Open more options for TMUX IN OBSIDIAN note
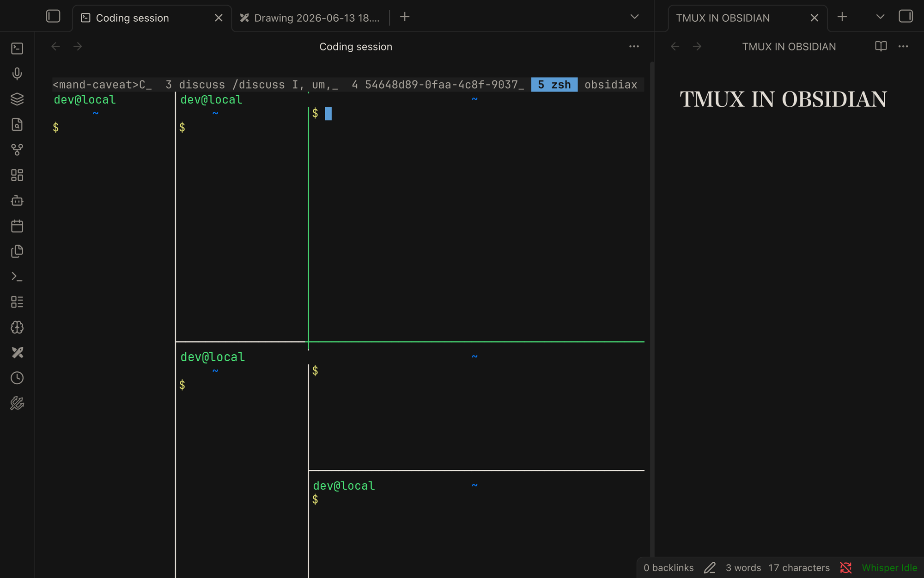924x578 pixels. click(x=903, y=47)
